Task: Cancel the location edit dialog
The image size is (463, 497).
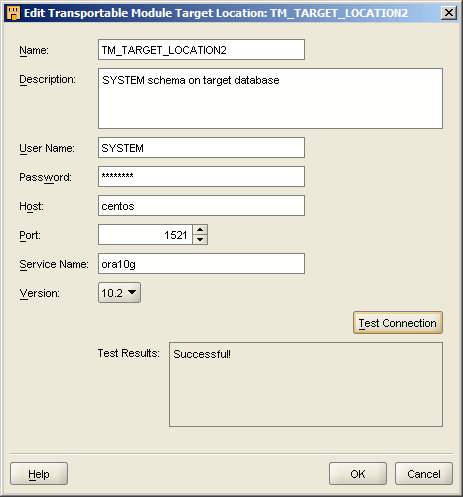Action: [x=424, y=474]
